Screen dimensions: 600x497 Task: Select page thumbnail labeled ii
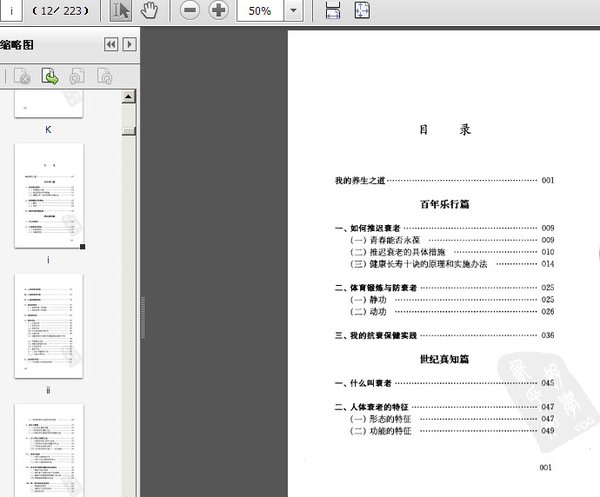click(x=49, y=326)
